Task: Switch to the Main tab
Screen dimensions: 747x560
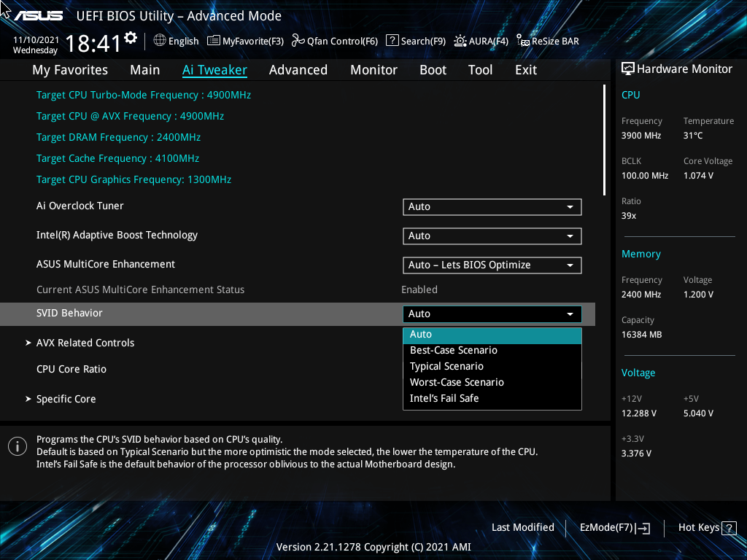Action: point(145,70)
